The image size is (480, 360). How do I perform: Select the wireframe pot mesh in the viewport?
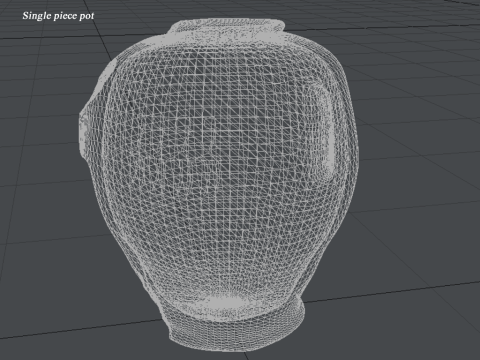point(219,185)
